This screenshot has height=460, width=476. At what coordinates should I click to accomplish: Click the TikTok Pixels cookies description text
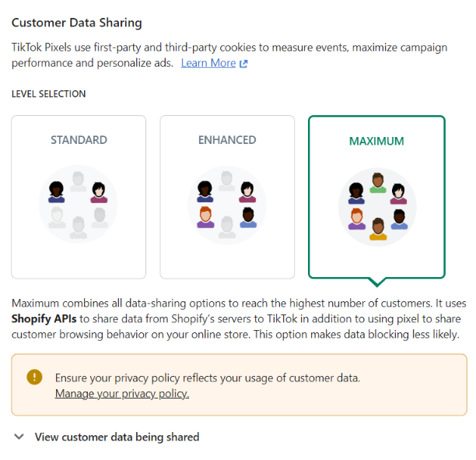(x=229, y=47)
